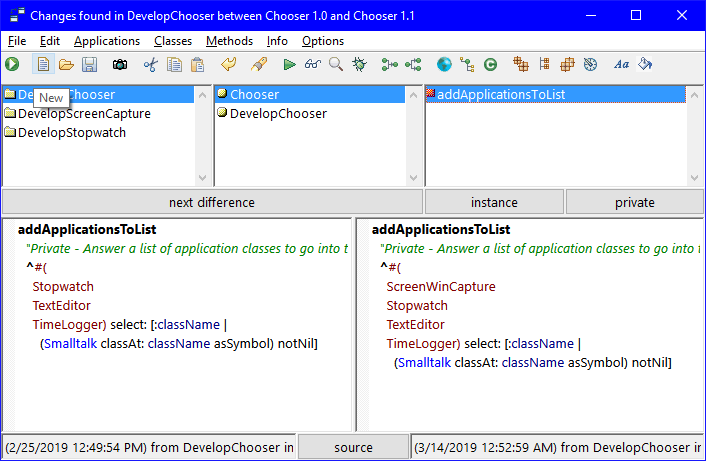Click the Aa font icon
The width and height of the screenshot is (706, 461).
(x=621, y=65)
